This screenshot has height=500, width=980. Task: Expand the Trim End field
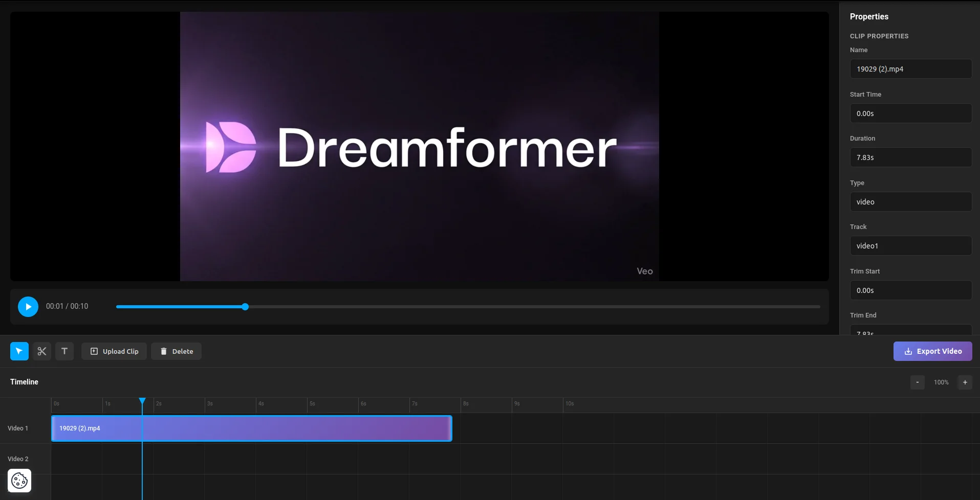pos(910,330)
